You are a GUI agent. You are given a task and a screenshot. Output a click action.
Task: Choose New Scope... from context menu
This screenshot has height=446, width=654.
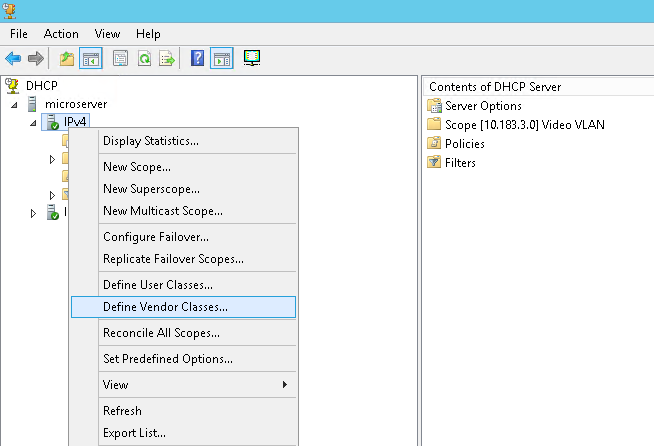184,167
